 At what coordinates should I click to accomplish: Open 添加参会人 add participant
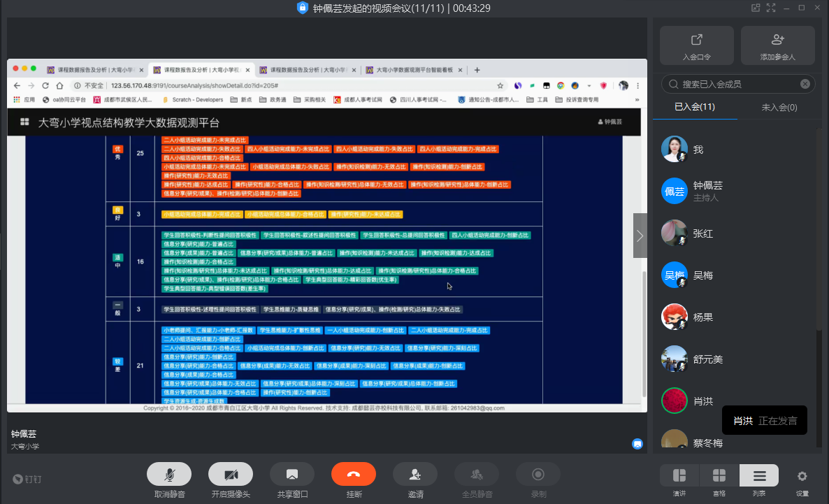778,45
